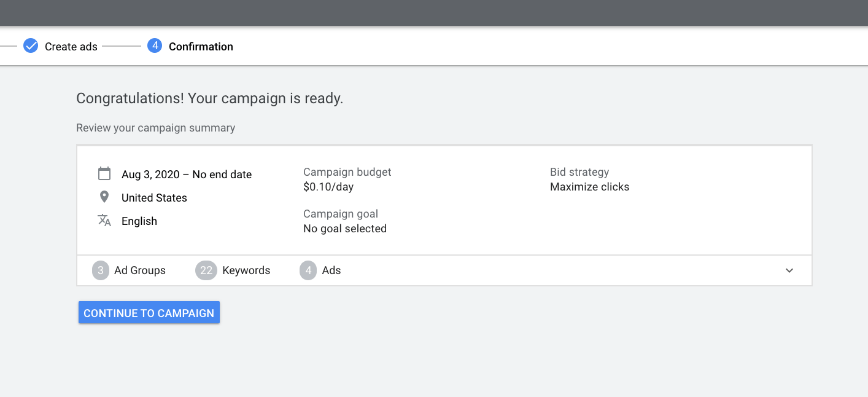Click the United States location label
The height and width of the screenshot is (397, 868).
[x=154, y=197]
